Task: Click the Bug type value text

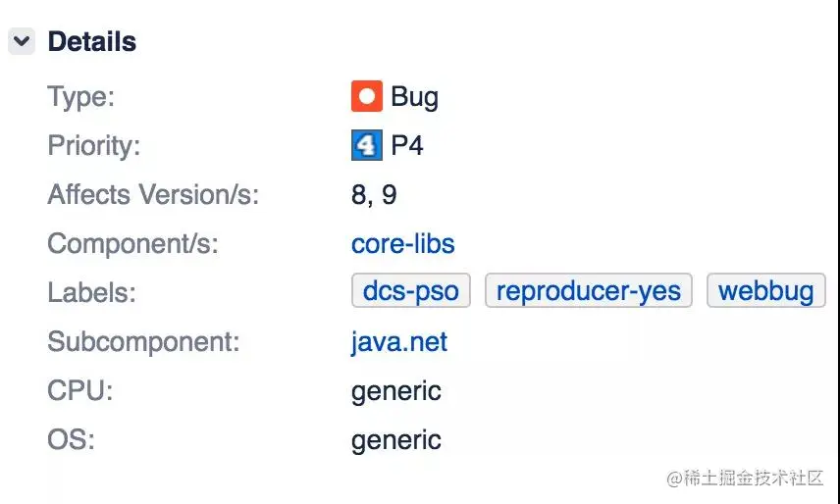Action: pos(414,97)
